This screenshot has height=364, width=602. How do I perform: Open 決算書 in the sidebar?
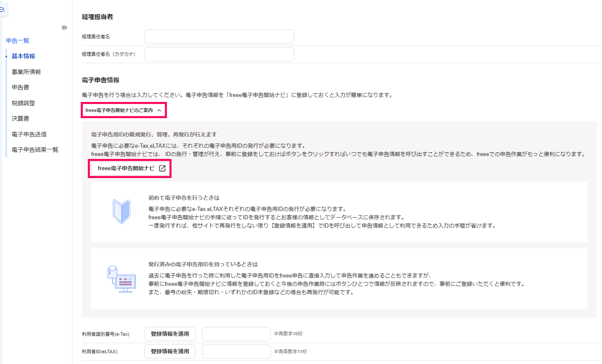pyautogui.click(x=20, y=119)
